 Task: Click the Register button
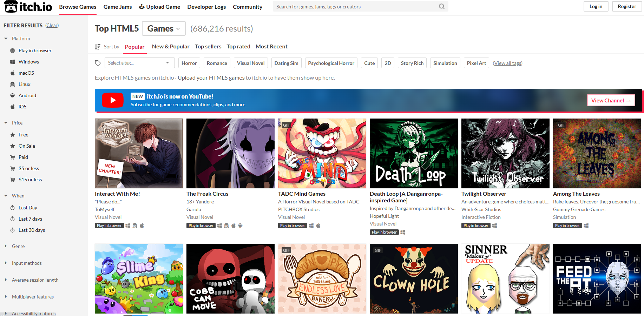[x=627, y=6]
